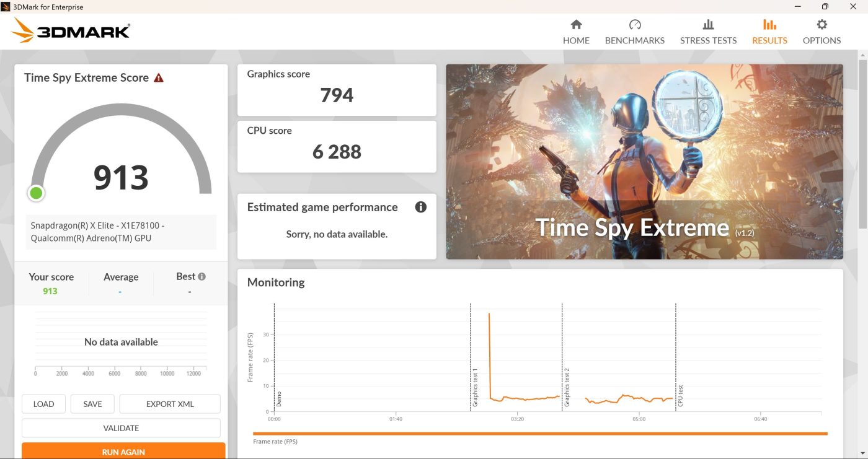Click the orange RUN AGAIN button
The width and height of the screenshot is (868, 459).
[123, 452]
